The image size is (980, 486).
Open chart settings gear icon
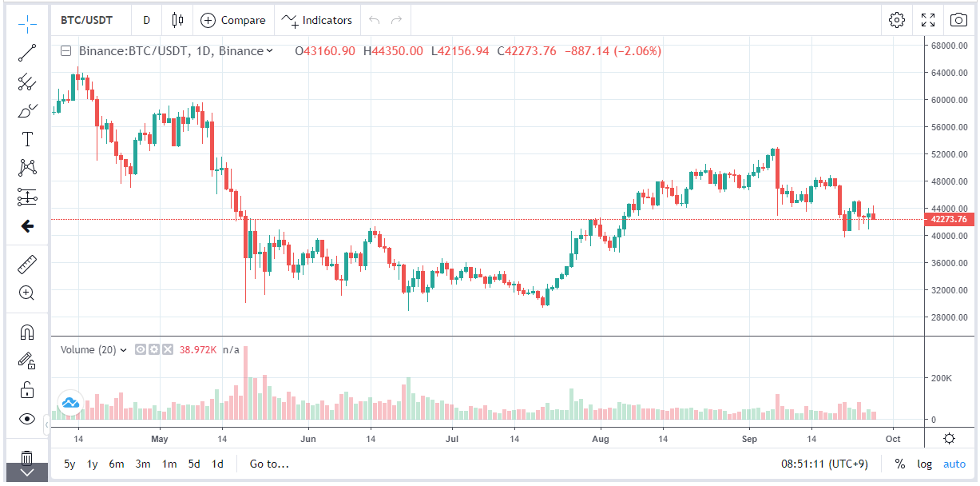897,20
